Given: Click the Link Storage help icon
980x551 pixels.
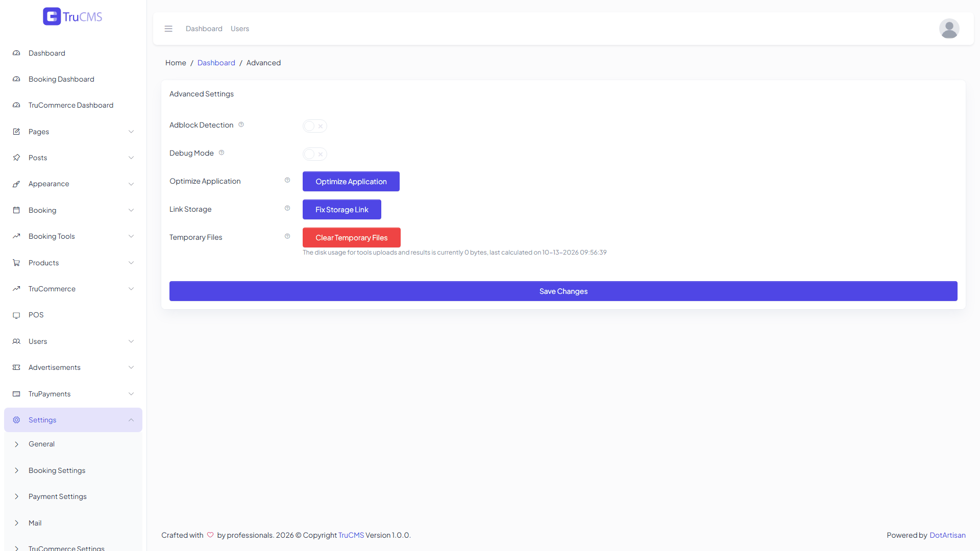Looking at the screenshot, I should (287, 208).
